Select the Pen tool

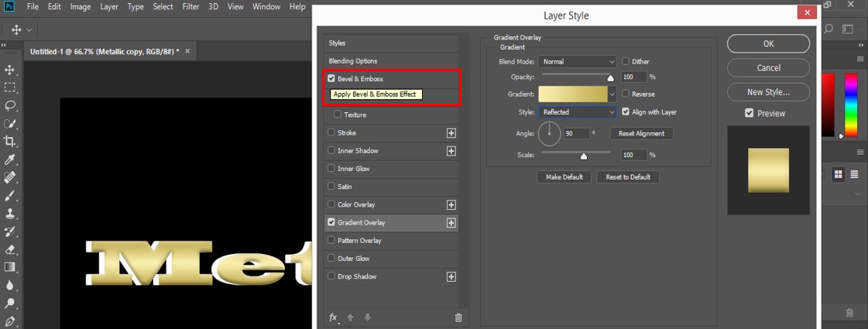(x=9, y=321)
